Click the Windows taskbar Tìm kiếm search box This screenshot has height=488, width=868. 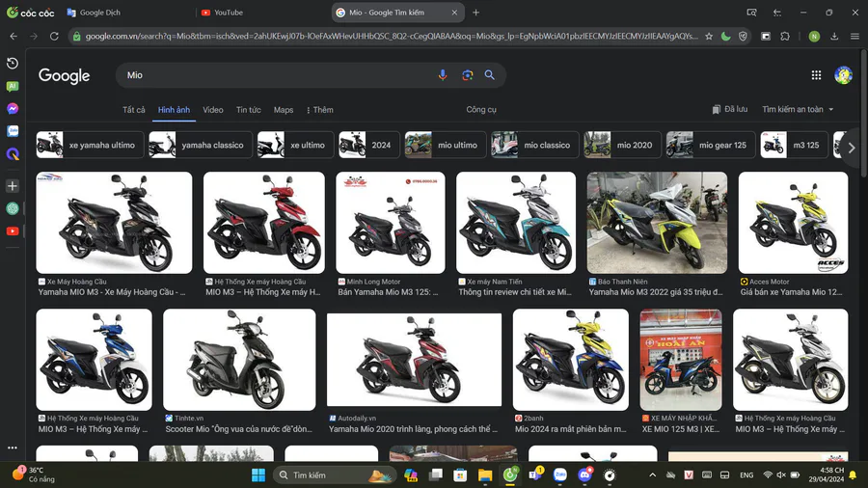coord(335,475)
